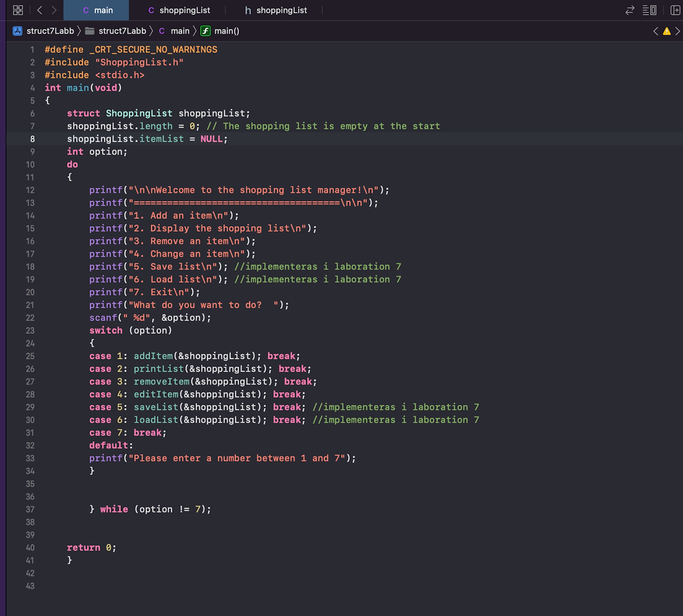
Task: Toggle code review arrows button
Action: [630, 10]
